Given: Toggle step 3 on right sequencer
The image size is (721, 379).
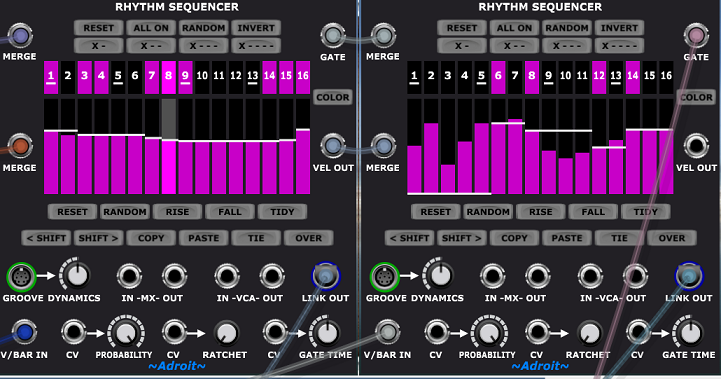Looking at the screenshot, I should [448, 77].
